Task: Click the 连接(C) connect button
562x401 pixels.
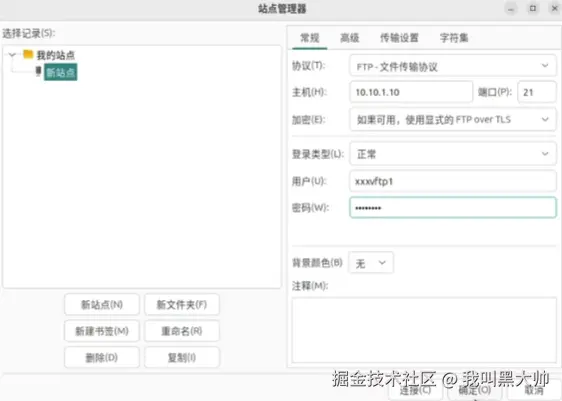Action: pyautogui.click(x=415, y=390)
